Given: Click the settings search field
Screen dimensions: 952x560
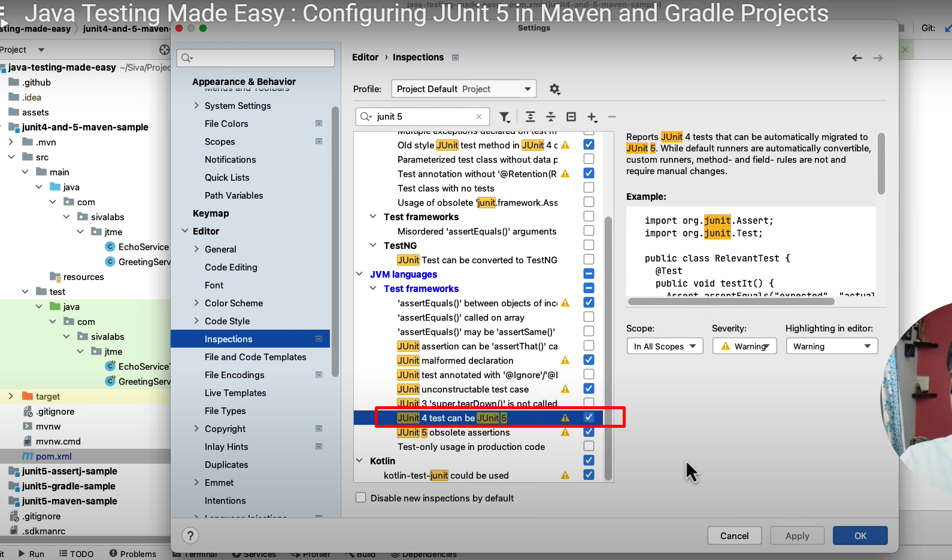Looking at the screenshot, I should (256, 58).
